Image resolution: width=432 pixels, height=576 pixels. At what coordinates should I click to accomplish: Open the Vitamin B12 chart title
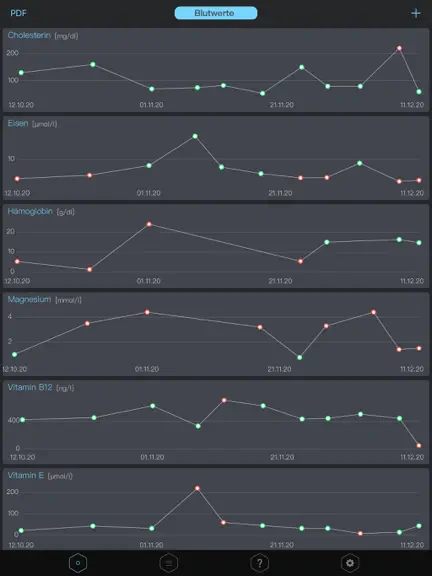pos(30,387)
